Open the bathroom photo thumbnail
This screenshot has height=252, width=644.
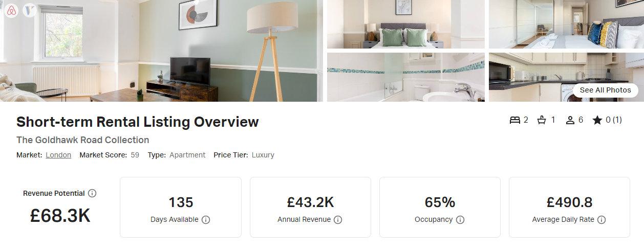point(405,77)
